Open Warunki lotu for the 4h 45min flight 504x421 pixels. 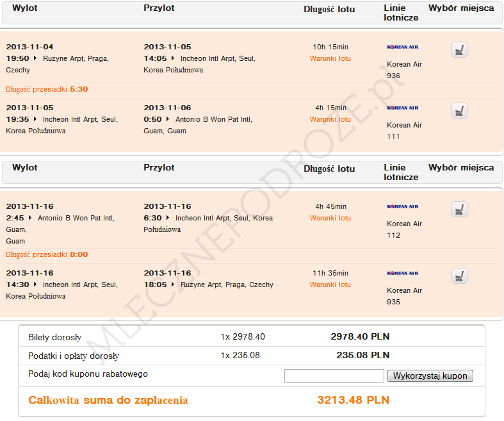click(x=330, y=218)
